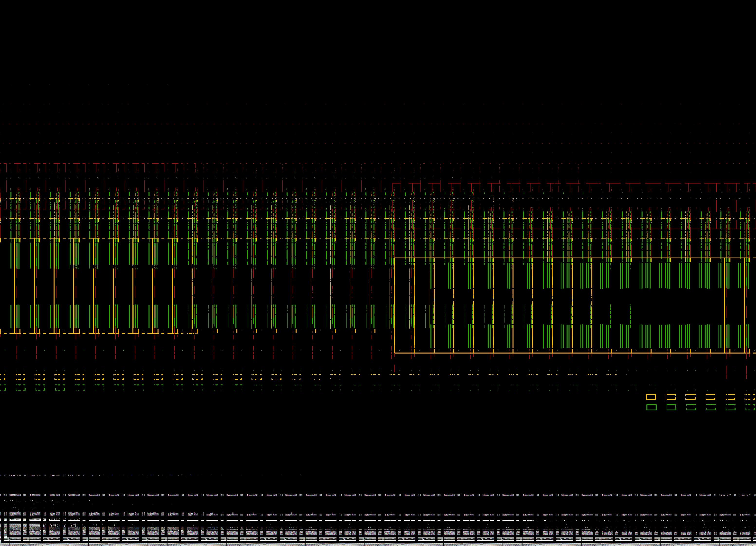The height and width of the screenshot is (546, 756).
Task: Select the second yellow rectangle in the row
Action: (671, 397)
